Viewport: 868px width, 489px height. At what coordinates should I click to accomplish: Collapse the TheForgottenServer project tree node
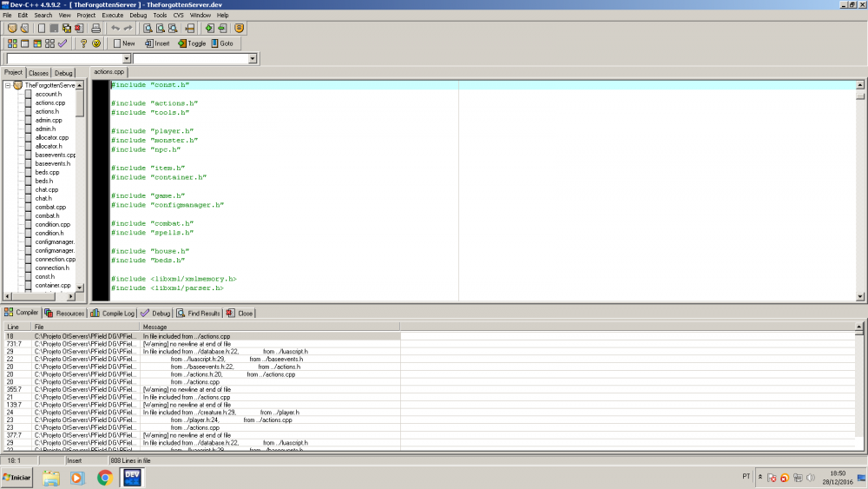(9, 85)
